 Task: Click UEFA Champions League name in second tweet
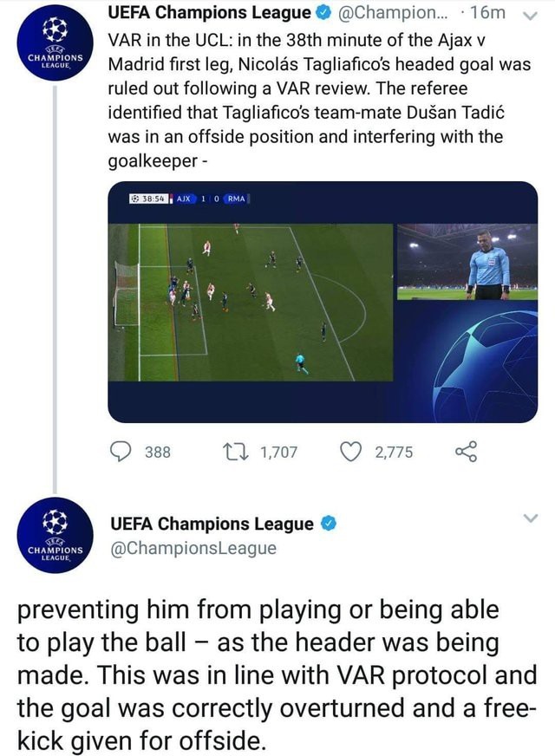pyautogui.click(x=212, y=524)
